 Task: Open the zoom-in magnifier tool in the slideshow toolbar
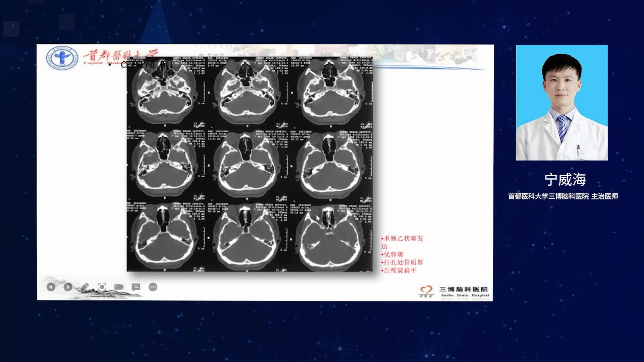point(102,287)
